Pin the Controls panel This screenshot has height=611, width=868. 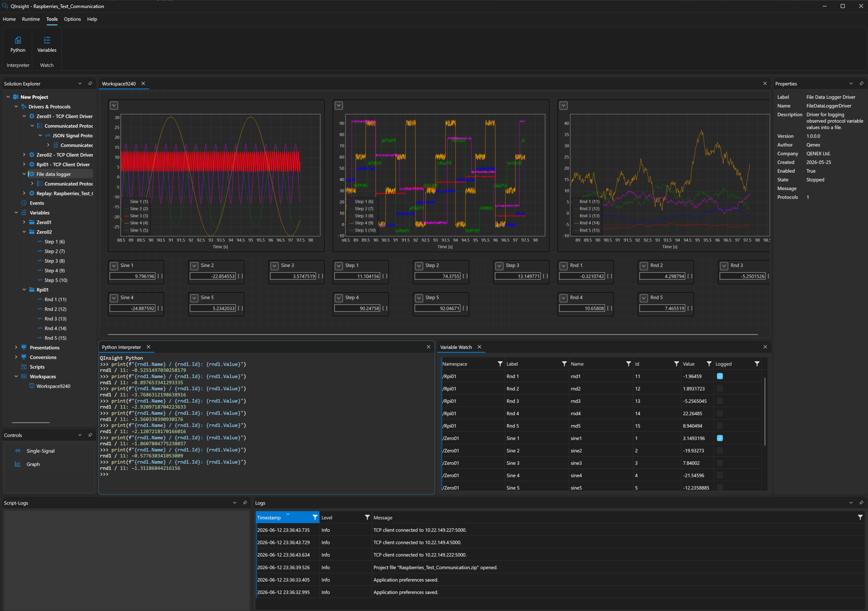click(90, 435)
